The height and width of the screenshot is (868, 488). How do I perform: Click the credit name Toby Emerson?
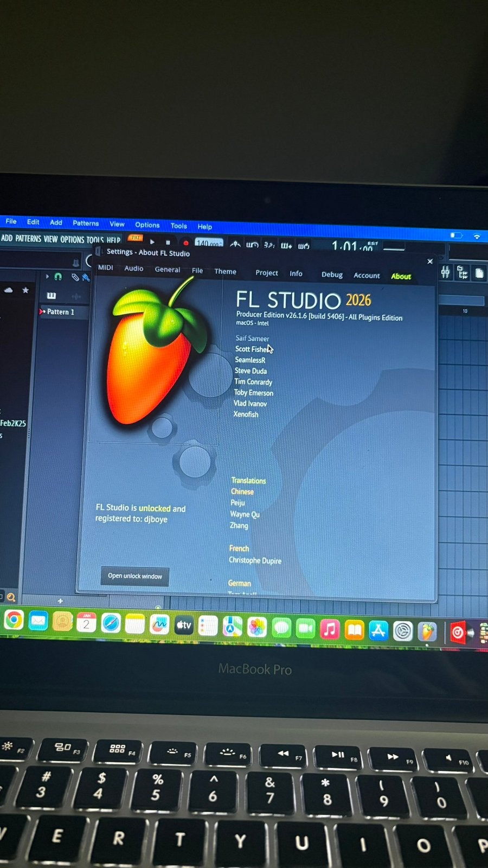tap(253, 393)
